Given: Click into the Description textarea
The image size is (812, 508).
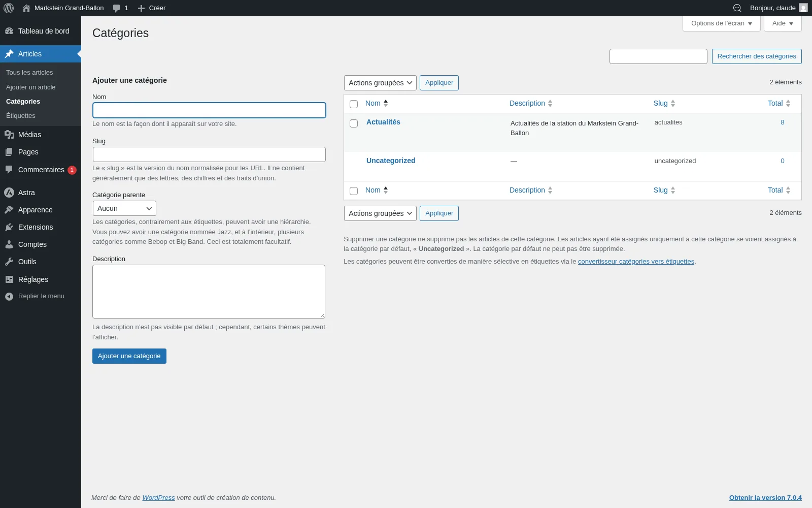Looking at the screenshot, I should 209,292.
